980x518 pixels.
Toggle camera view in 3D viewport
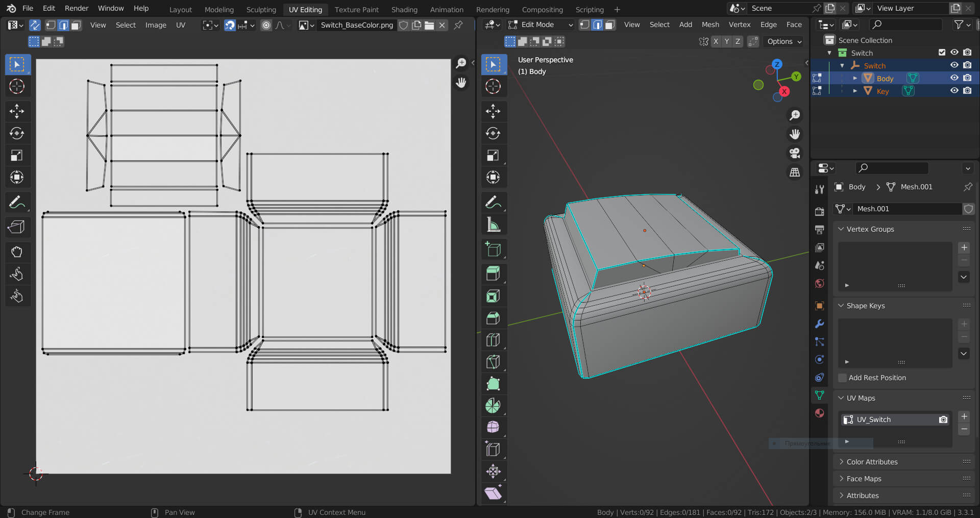click(x=795, y=153)
